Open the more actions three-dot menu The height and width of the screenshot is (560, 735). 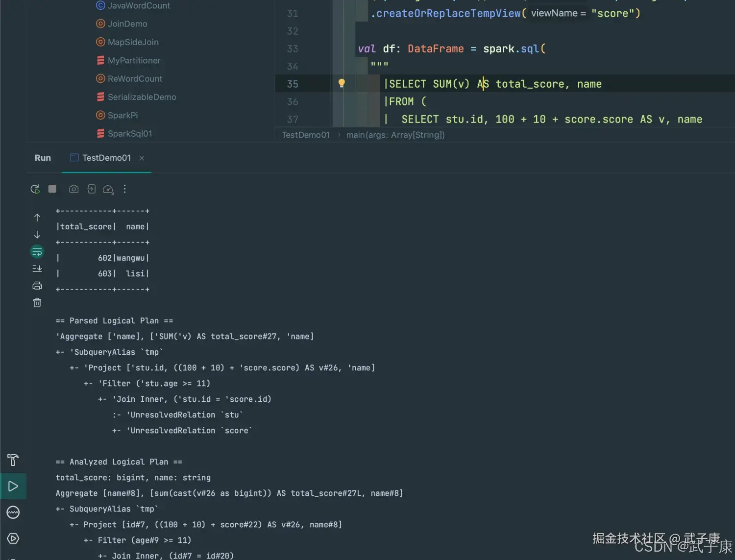click(x=125, y=189)
